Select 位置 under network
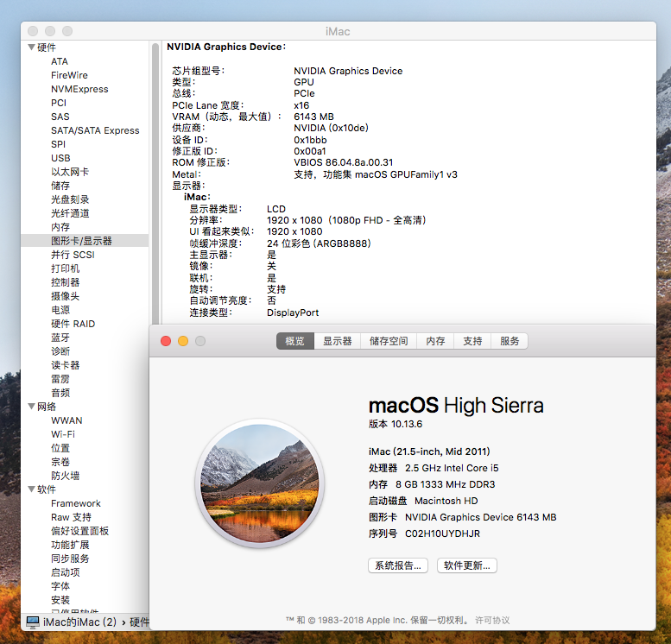The width and height of the screenshot is (671, 644). (60, 448)
